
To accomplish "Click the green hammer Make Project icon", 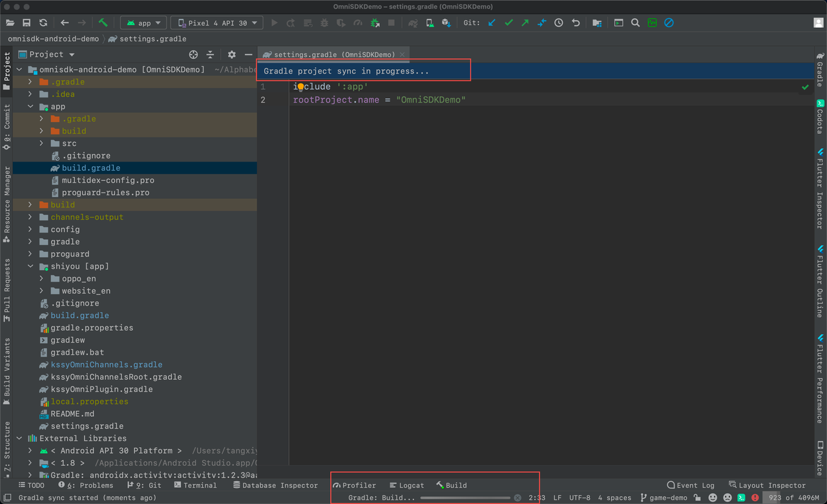I will coord(103,23).
